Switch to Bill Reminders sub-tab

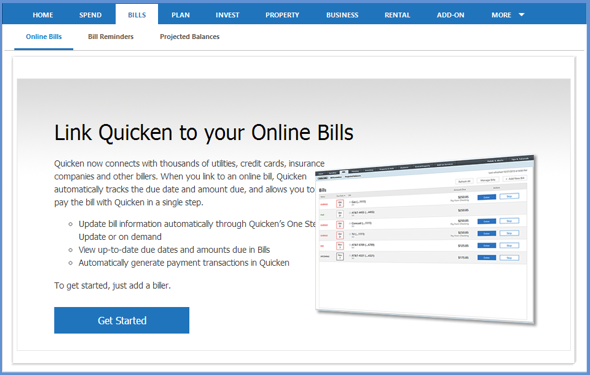[x=111, y=37]
